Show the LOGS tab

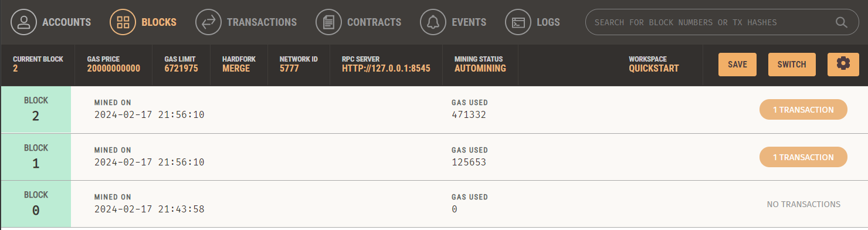[x=548, y=22]
